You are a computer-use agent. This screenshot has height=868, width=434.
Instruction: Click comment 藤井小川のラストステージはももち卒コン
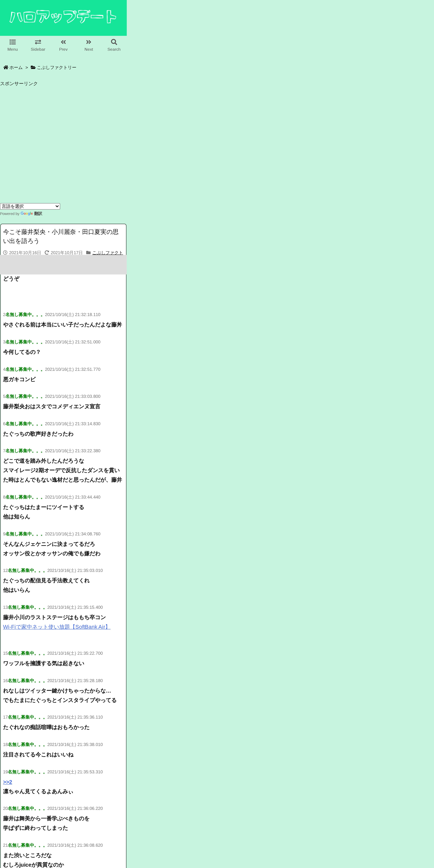click(54, 617)
